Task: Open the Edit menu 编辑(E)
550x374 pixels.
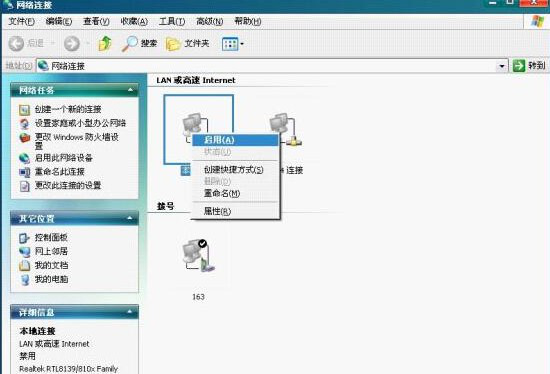Action: [59, 21]
